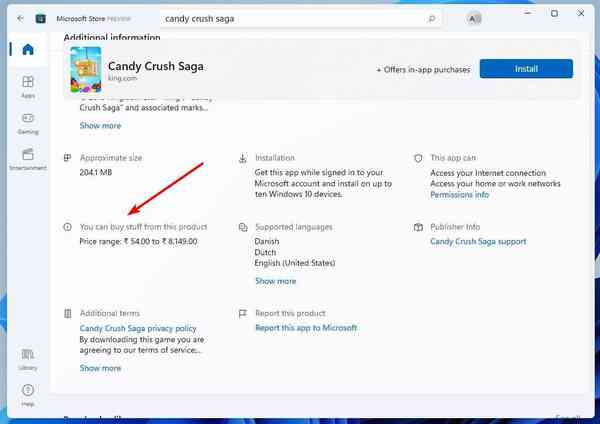Open Permissions info link
Viewport: 600px width, 424px height.
point(460,195)
